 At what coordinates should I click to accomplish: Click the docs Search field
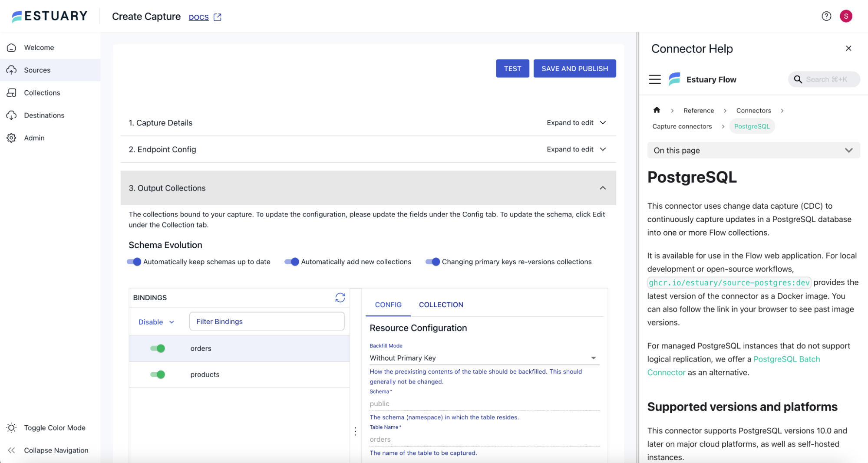tap(824, 79)
